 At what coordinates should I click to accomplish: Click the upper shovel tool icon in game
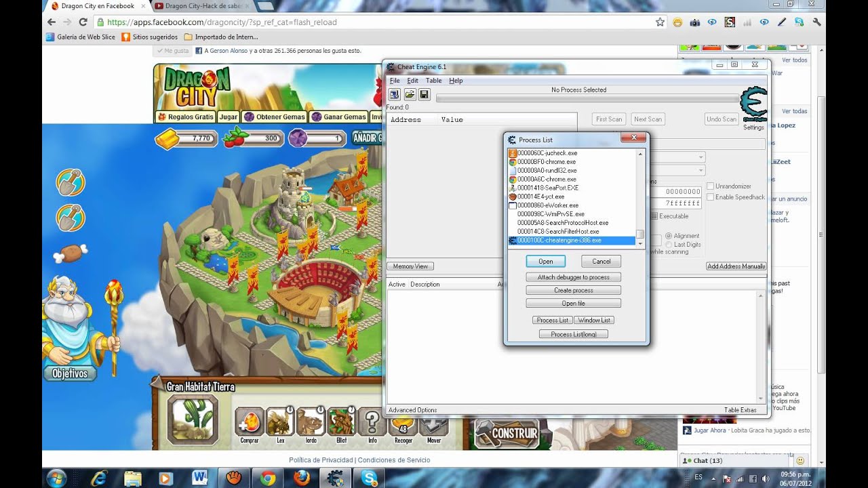click(x=70, y=182)
